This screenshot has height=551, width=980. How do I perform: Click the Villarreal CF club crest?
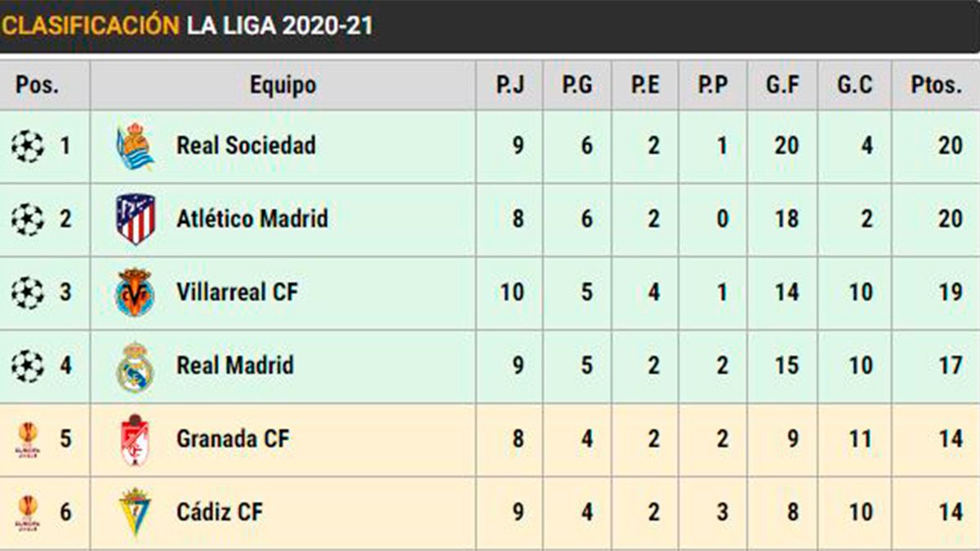(135, 292)
